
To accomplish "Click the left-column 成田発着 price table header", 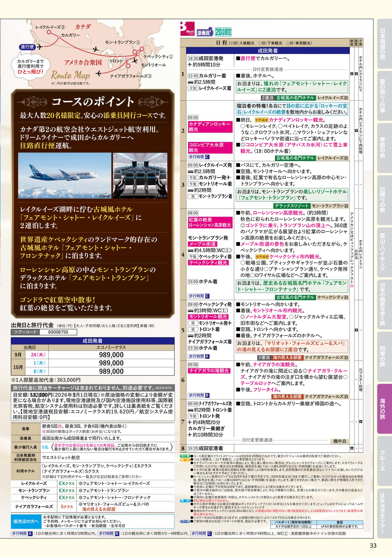I will click(x=93, y=341).
